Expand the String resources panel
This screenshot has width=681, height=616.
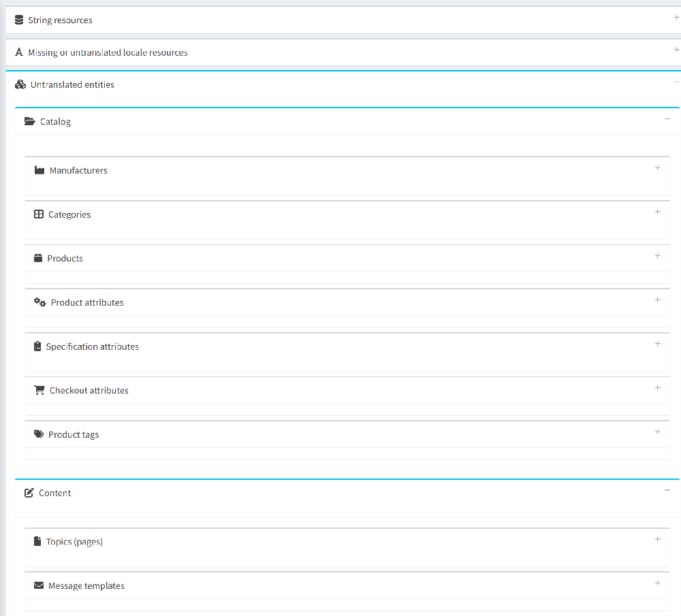676,18
